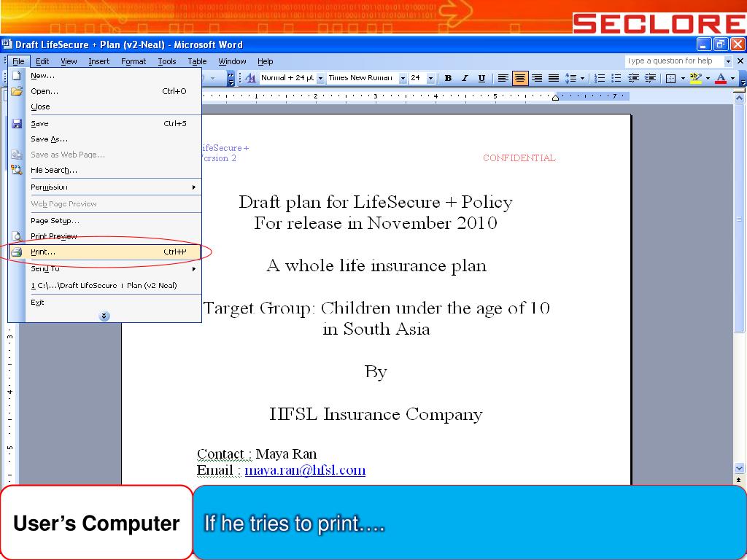Toggle the Bullets list button
This screenshot has width=747, height=560.
pyautogui.click(x=616, y=78)
